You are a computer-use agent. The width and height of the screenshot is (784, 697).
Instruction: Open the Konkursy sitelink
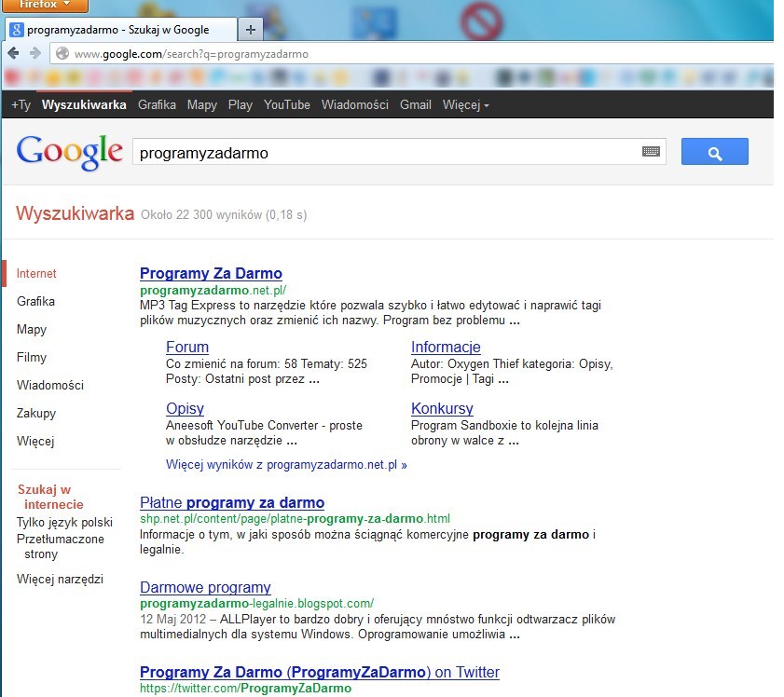[x=442, y=409]
